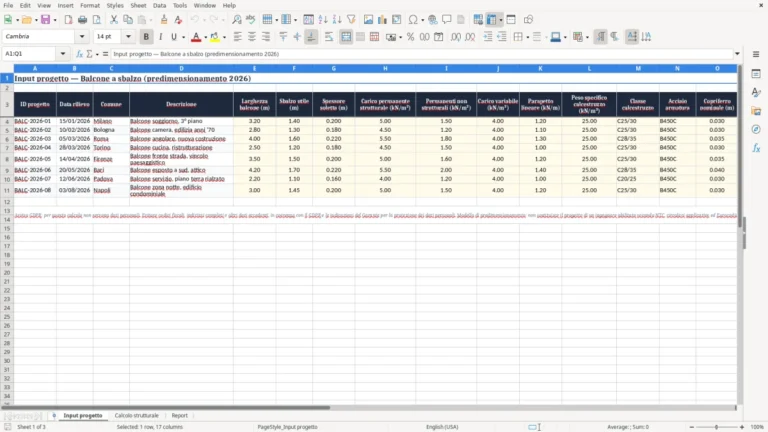Click the Clone Formatting paintbrush icon
768x432 pixels.
164,20
